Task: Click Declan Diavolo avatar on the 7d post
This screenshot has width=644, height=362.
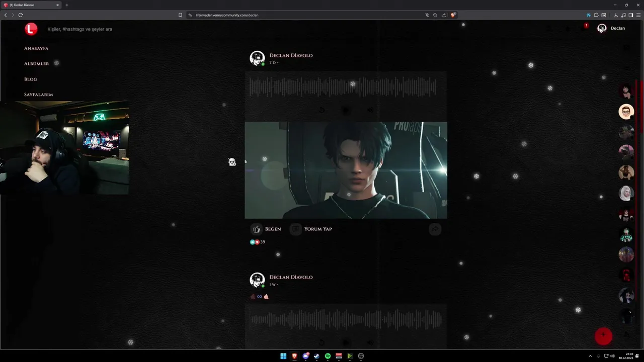Action: coord(257,58)
